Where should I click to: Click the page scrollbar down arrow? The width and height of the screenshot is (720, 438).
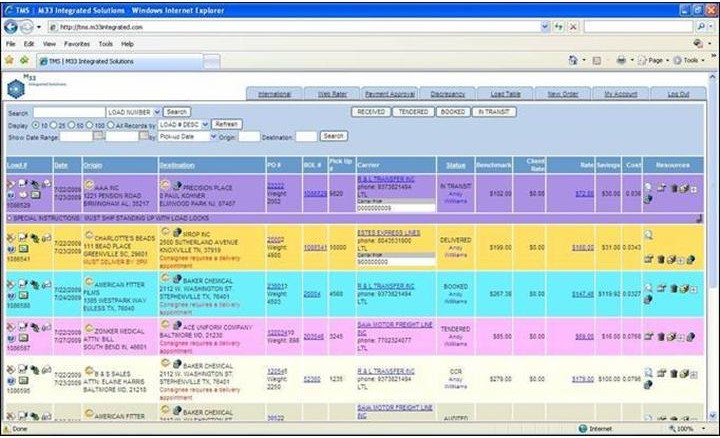click(x=712, y=416)
